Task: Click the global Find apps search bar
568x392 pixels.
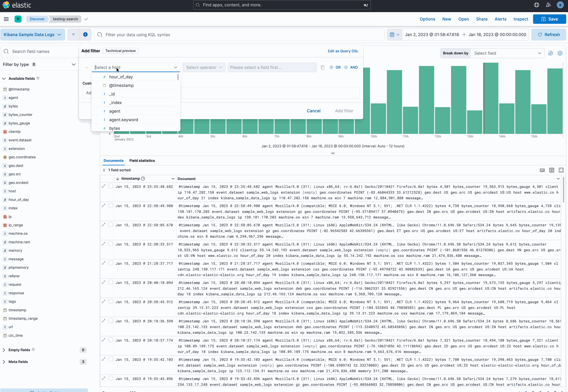Action: pos(282,5)
